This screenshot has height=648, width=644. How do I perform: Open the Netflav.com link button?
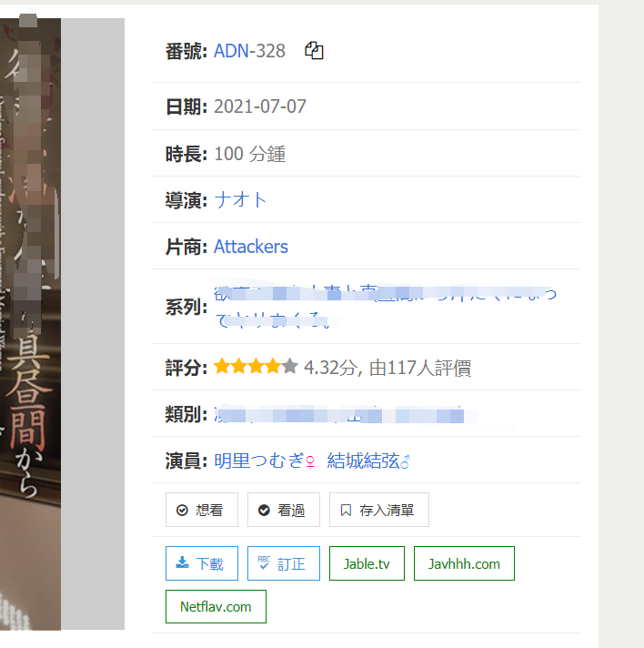tap(216, 606)
